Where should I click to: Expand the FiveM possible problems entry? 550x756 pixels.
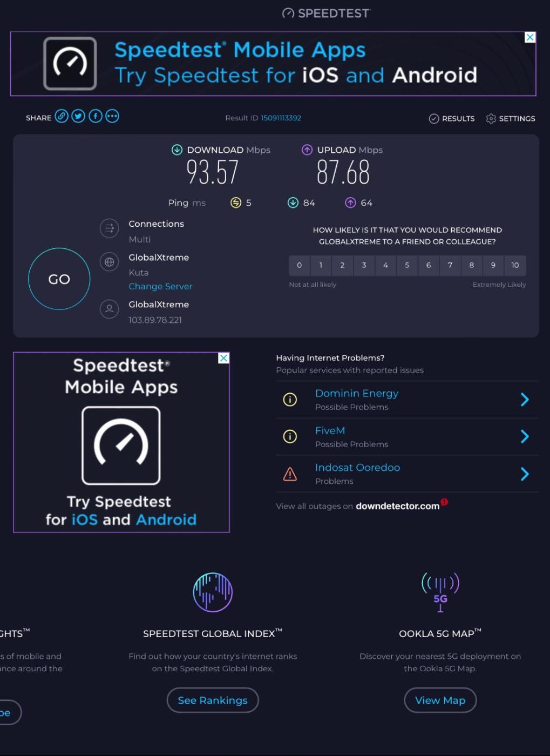[x=524, y=436]
